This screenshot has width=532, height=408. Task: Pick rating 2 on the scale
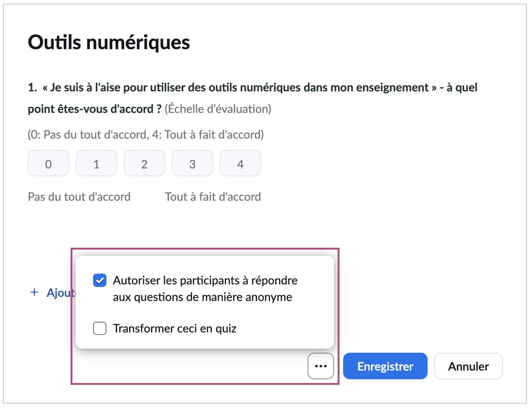tap(144, 164)
